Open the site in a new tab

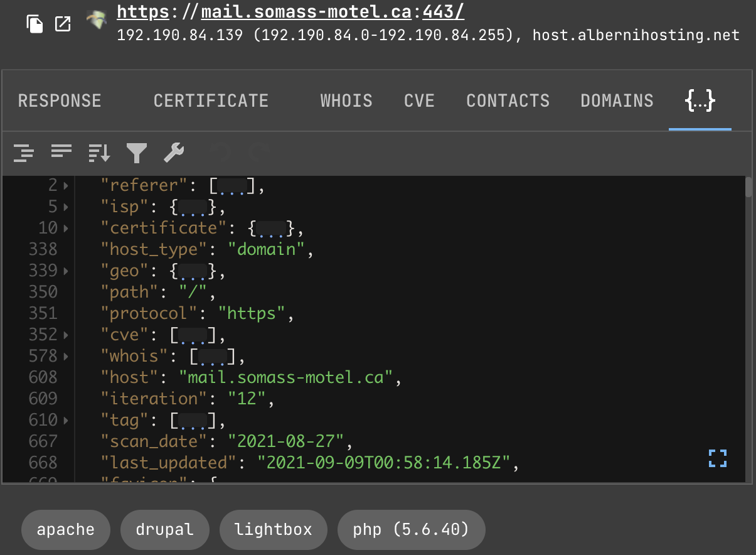pos(62,24)
